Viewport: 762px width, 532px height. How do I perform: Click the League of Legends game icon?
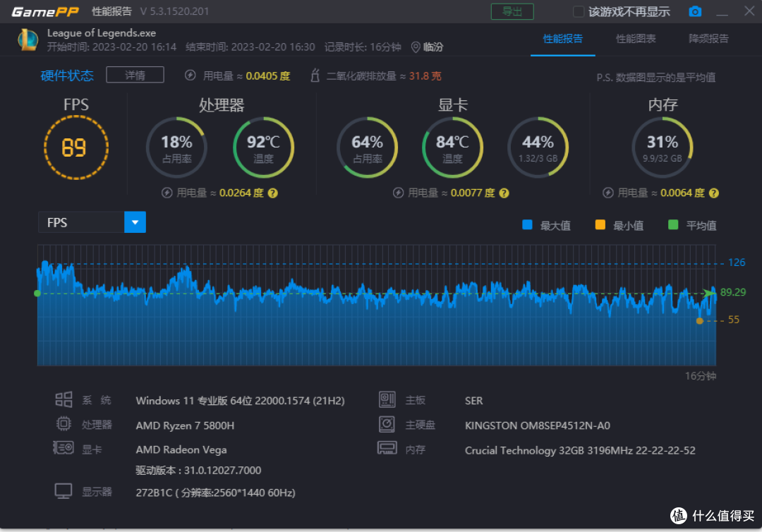click(x=28, y=40)
